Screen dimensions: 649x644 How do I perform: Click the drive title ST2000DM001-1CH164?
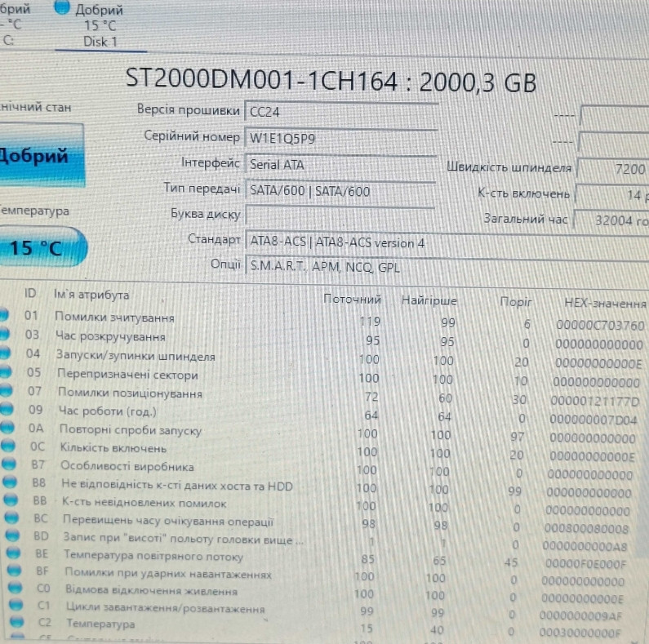[261, 78]
